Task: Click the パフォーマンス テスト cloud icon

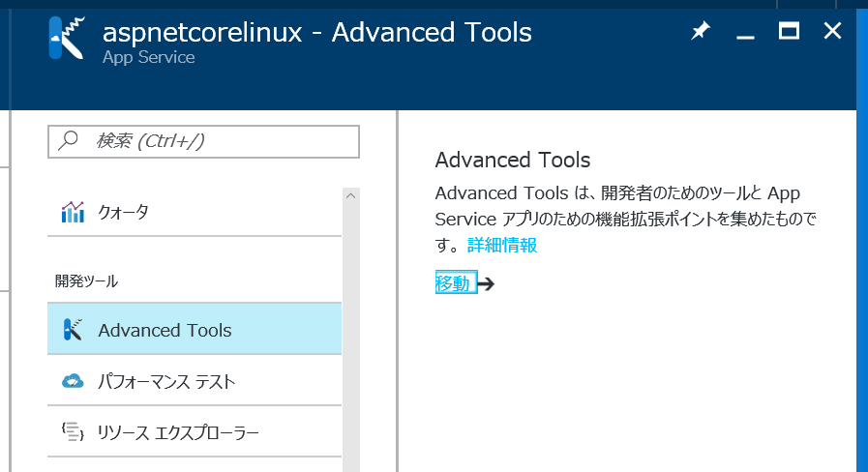Action: tap(73, 381)
